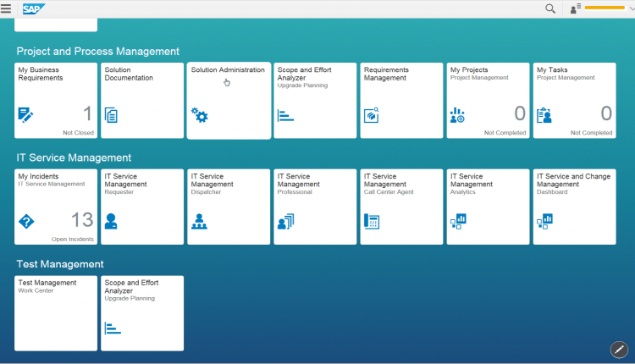
Task: Click the pencil edit home page button
Action: (619, 350)
